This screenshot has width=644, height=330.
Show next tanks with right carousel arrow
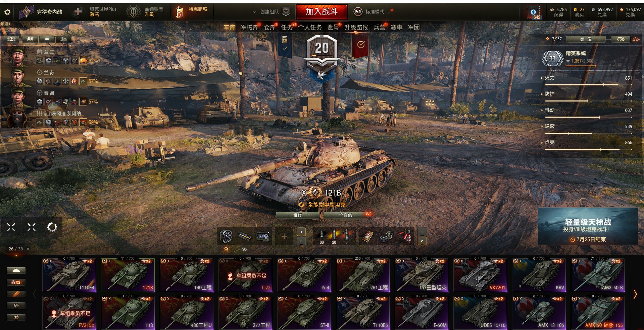635,294
